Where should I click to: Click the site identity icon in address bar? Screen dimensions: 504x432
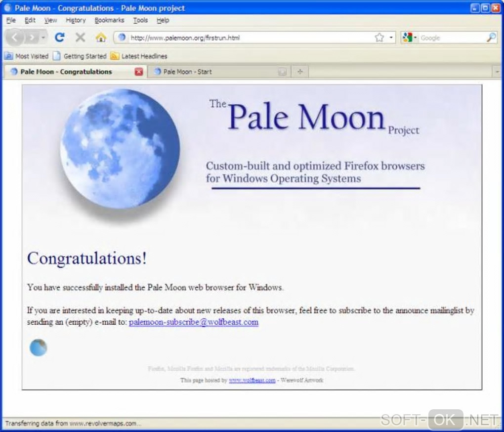pos(122,37)
